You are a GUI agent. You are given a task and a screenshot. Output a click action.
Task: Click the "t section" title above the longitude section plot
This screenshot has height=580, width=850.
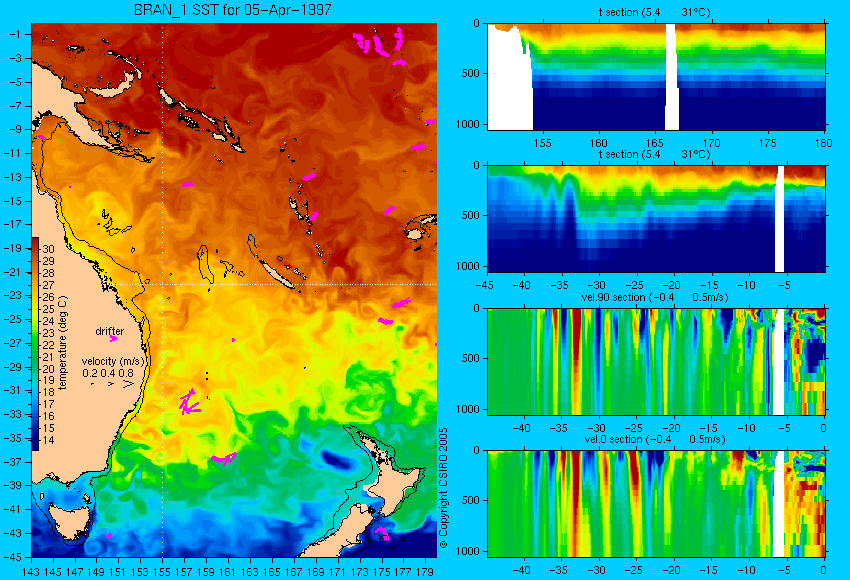click(654, 12)
